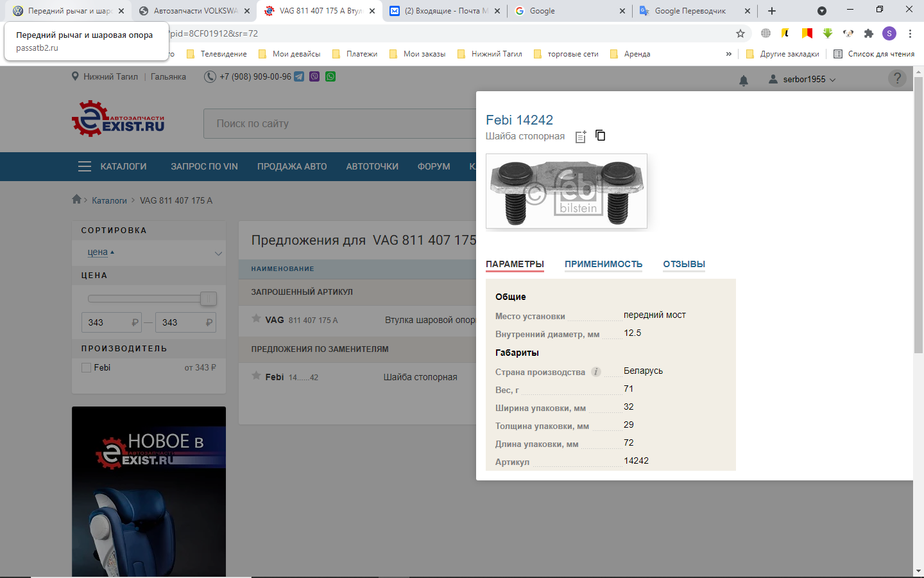The image size is (924, 578).
Task: Click the phone handset icon
Action: pyautogui.click(x=210, y=77)
